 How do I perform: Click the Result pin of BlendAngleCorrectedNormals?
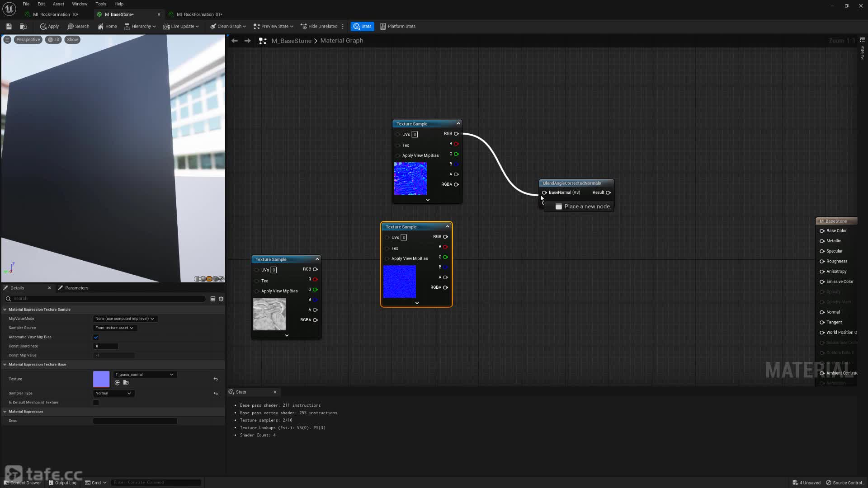coord(608,192)
